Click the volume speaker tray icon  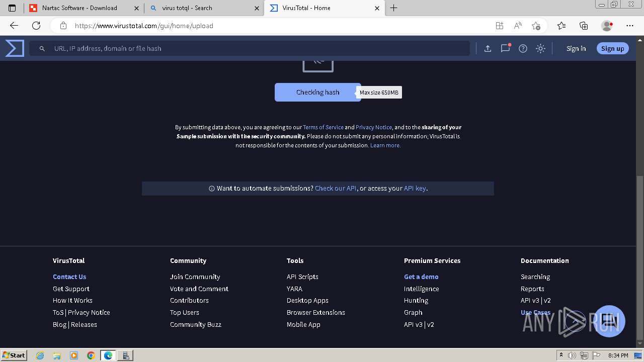(x=572, y=355)
